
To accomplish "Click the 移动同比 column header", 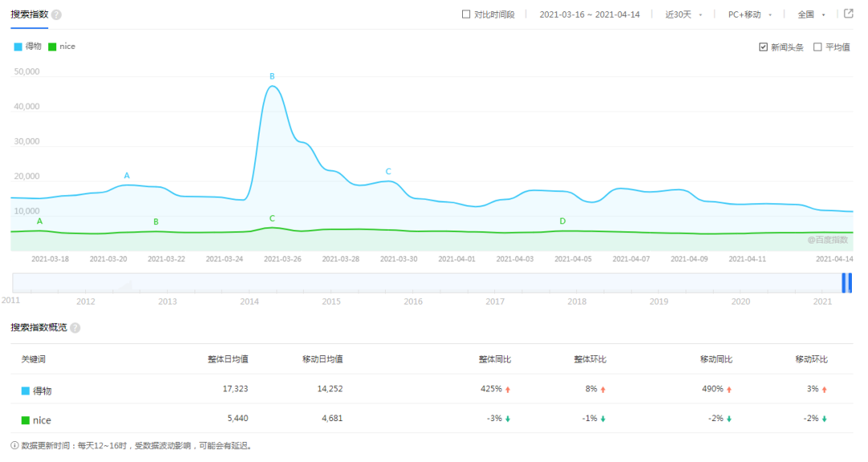I will point(716,360).
